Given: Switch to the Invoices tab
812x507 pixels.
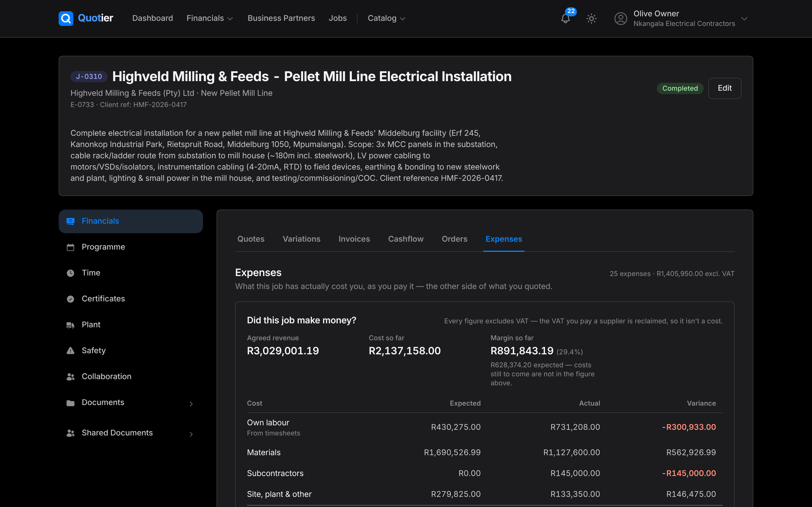Looking at the screenshot, I should pos(354,239).
